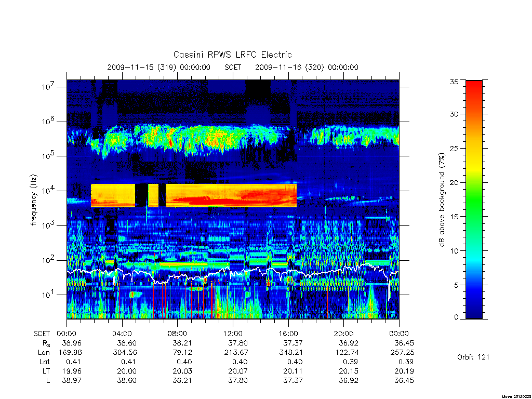Screen dimensions: 532x399
Task: Click the color bar value 20
Action: (x=454, y=182)
